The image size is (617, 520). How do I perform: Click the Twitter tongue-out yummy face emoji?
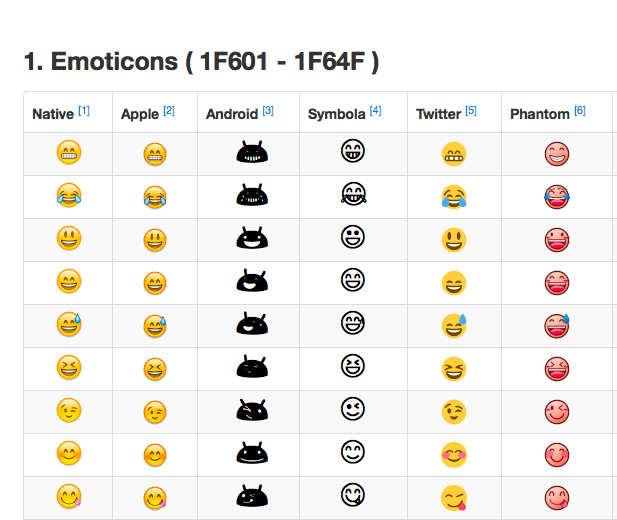pos(454,497)
